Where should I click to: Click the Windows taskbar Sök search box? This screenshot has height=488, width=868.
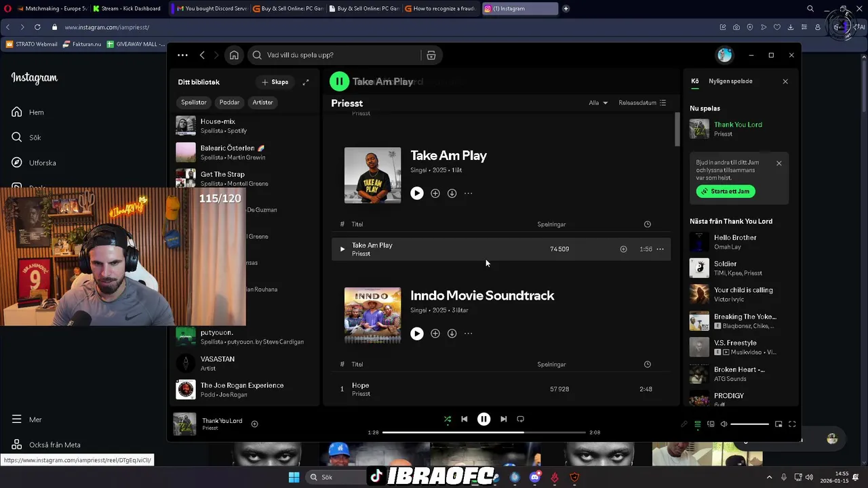(x=336, y=477)
